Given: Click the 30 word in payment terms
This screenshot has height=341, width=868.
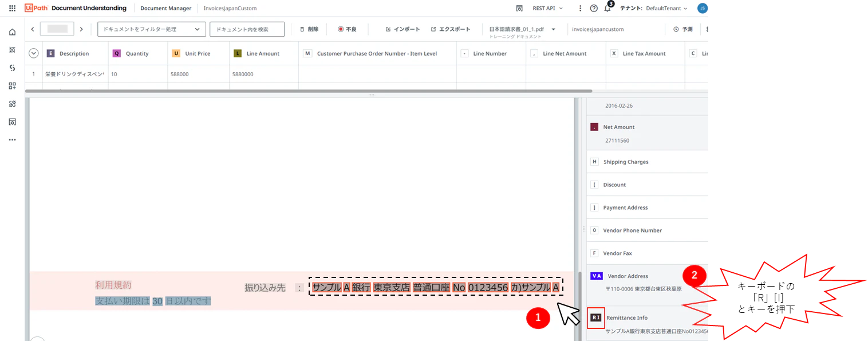Looking at the screenshot, I should pyautogui.click(x=157, y=301).
